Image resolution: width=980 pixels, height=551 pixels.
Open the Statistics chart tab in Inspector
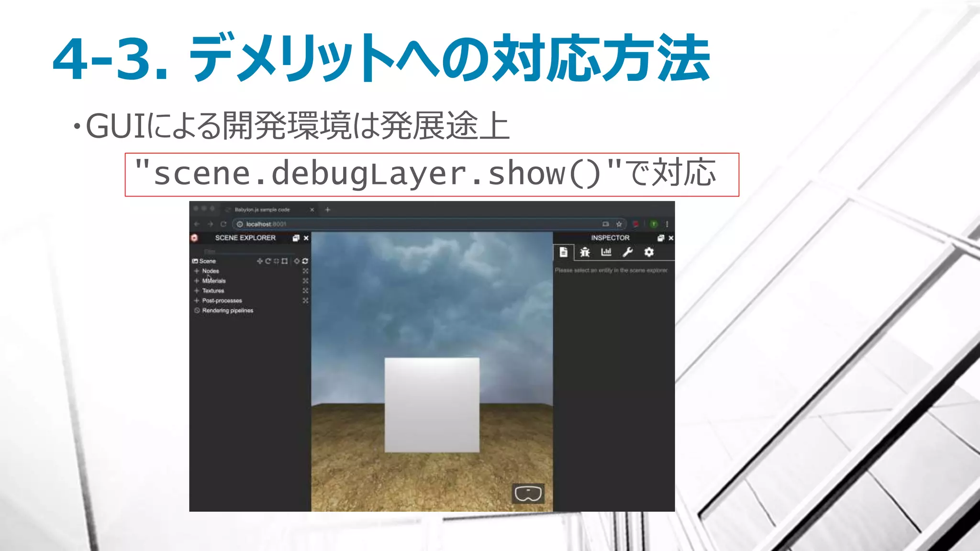point(606,252)
